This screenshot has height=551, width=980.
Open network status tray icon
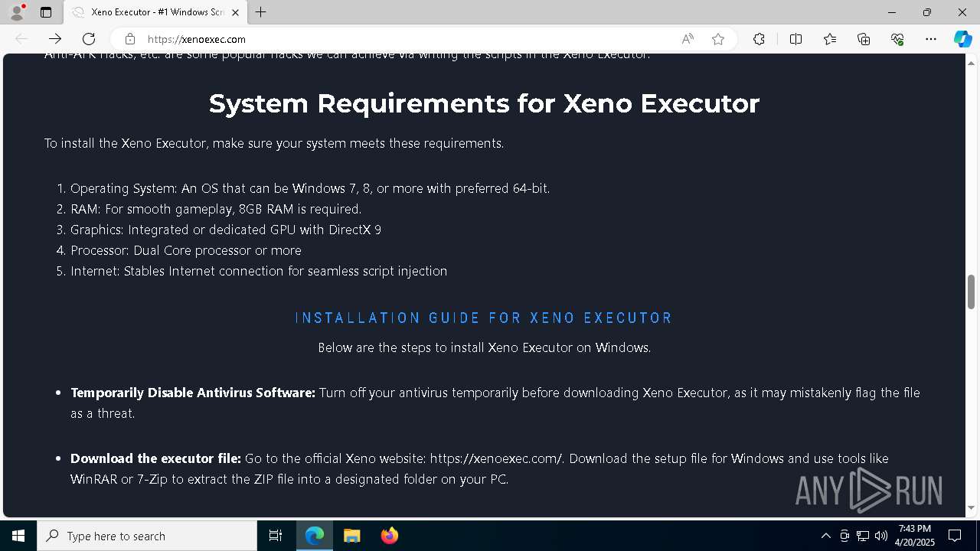[x=863, y=536]
